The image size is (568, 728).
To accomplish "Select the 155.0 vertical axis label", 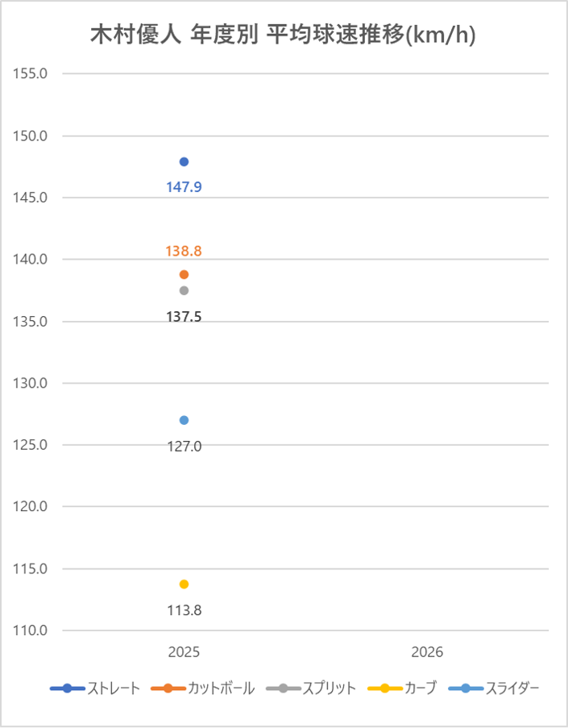I will (x=30, y=73).
